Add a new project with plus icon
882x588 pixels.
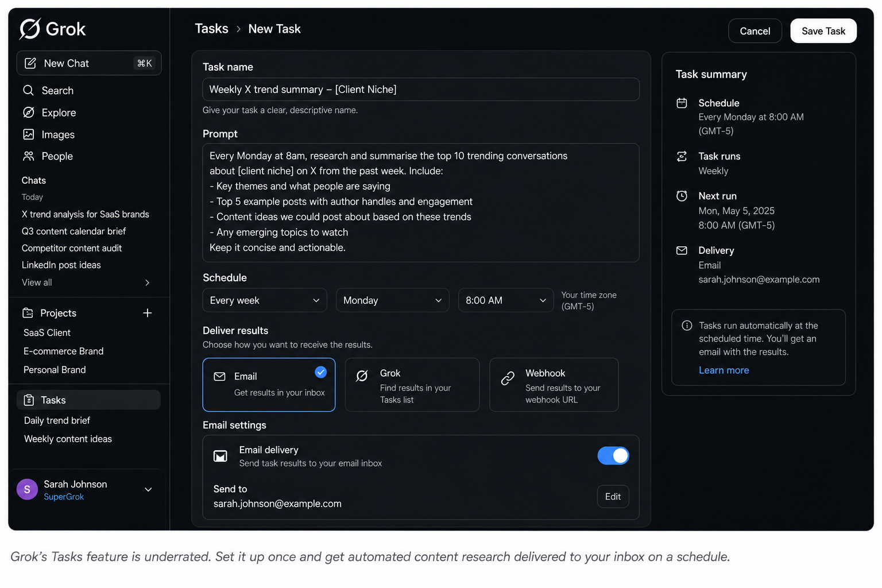[148, 313]
